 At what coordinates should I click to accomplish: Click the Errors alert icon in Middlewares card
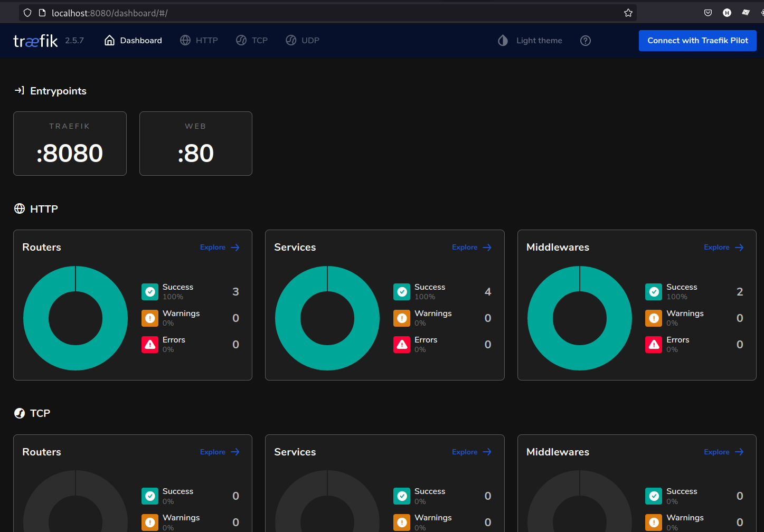(654, 344)
